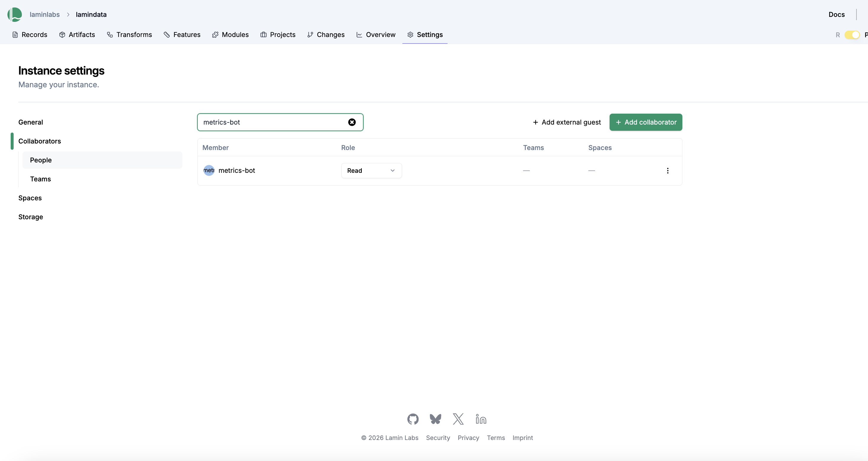The width and height of the screenshot is (868, 461).
Task: Click the metrics-bot member name
Action: [x=237, y=171]
